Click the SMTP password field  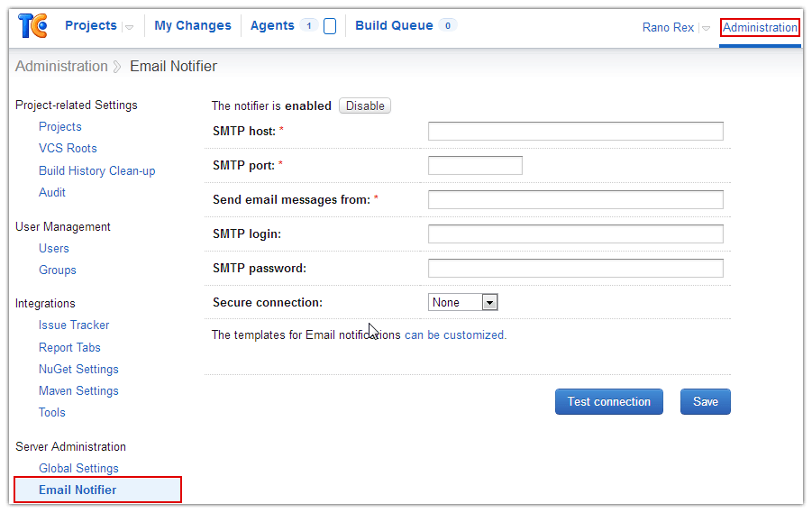coord(575,268)
